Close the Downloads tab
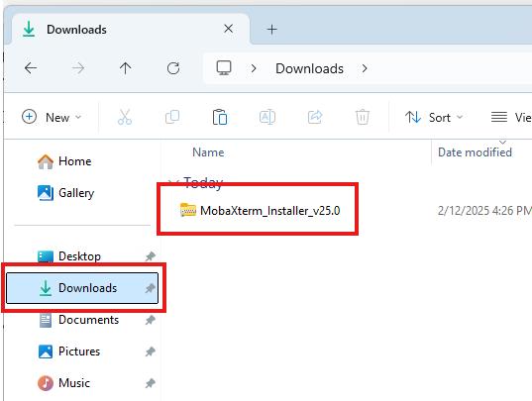Viewport: 532px width, 401px height. coord(228,29)
